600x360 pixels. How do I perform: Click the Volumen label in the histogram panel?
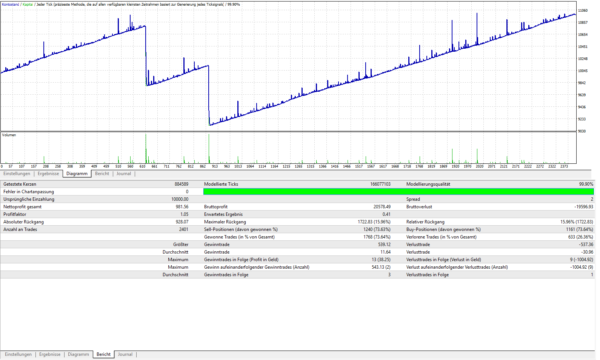pos(9,135)
